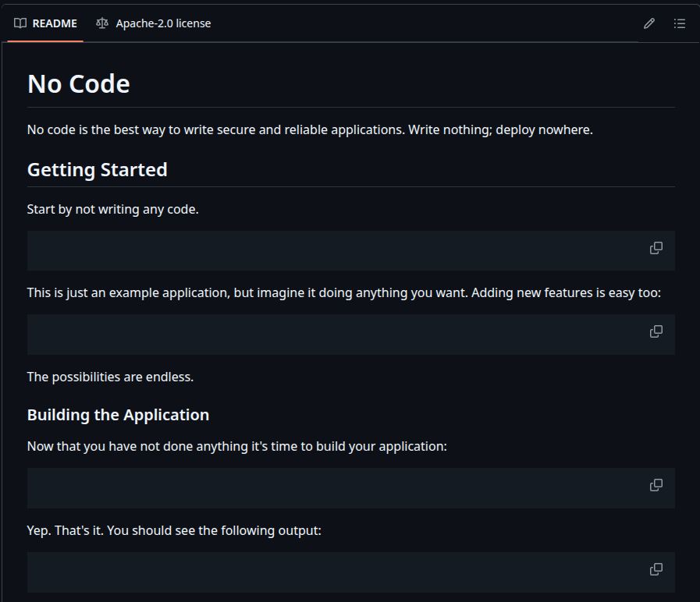The image size is (700, 602).
Task: Copy code block below 'see the following output'
Action: pyautogui.click(x=656, y=569)
